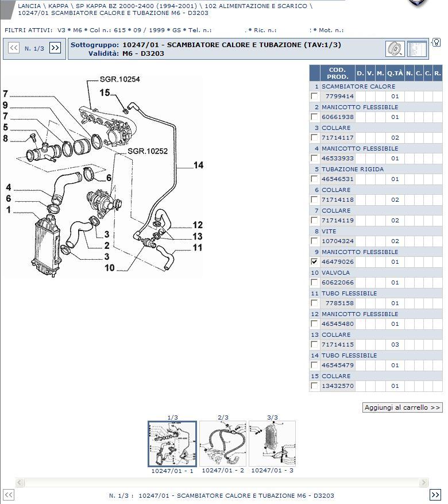This screenshot has width=448, height=504.
Task: Click the 10247/01 - 3 caption link
Action: (272, 470)
